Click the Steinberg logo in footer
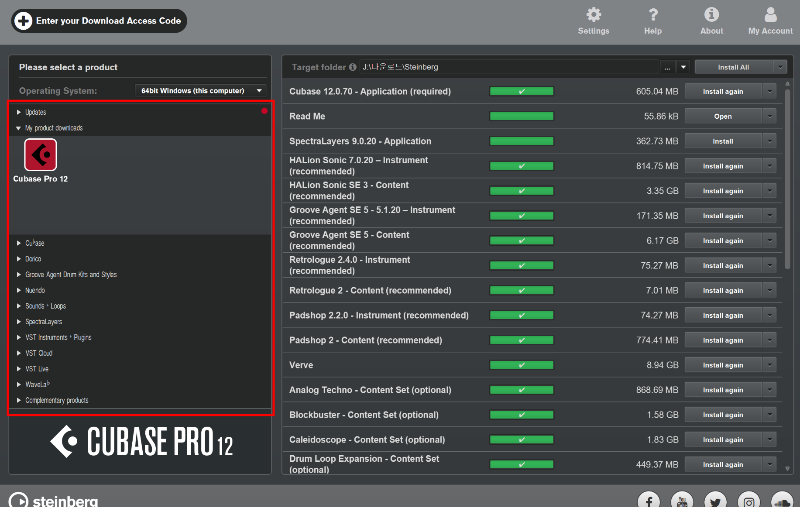 pyautogui.click(x=54, y=500)
